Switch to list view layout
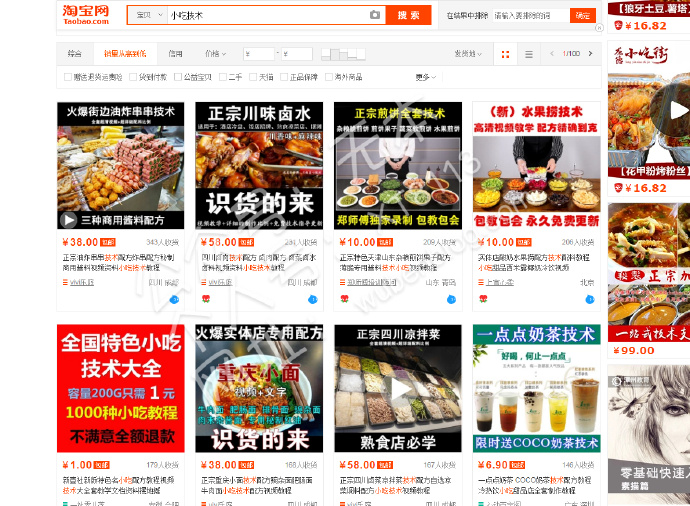Image resolution: width=690 pixels, height=506 pixels. pyautogui.click(x=529, y=54)
